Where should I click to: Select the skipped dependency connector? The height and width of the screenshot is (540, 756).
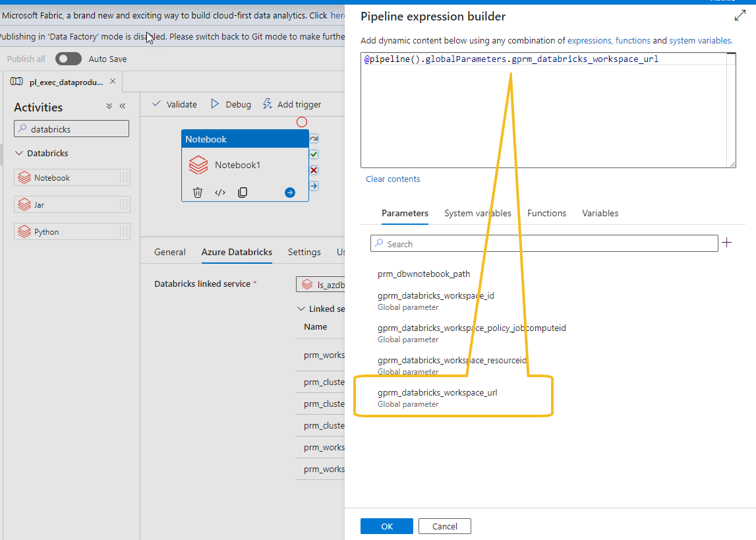[x=314, y=139]
